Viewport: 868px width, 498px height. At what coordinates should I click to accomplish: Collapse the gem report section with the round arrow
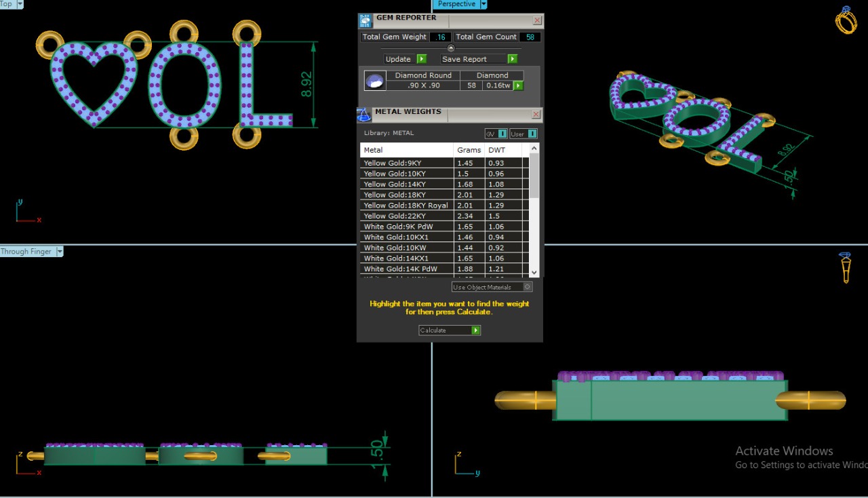[x=451, y=47]
